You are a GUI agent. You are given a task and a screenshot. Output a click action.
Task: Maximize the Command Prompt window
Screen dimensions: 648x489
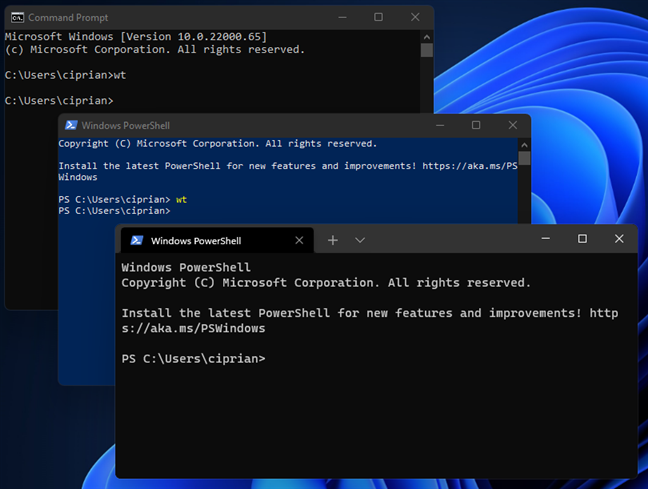378,17
